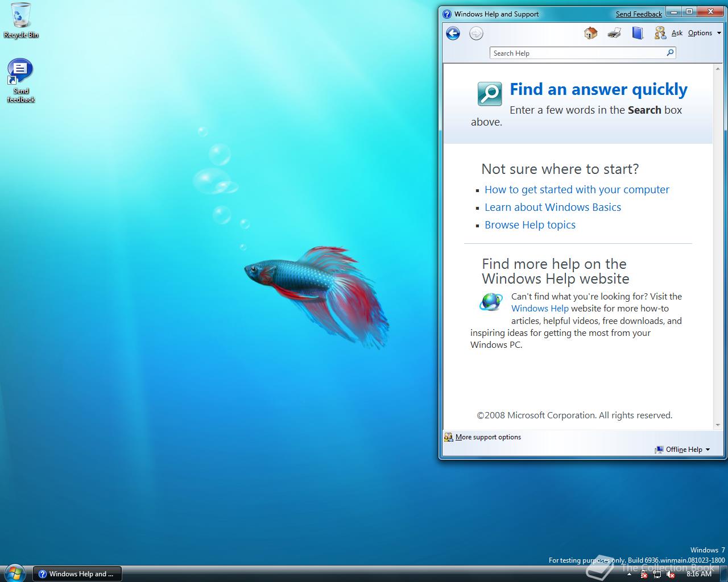Click the scroll-up arrow of help pane
The height and width of the screenshot is (582, 728).
click(718, 68)
